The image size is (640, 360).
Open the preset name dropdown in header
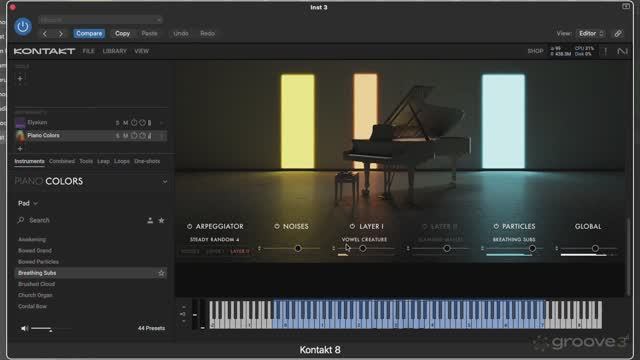click(x=100, y=20)
